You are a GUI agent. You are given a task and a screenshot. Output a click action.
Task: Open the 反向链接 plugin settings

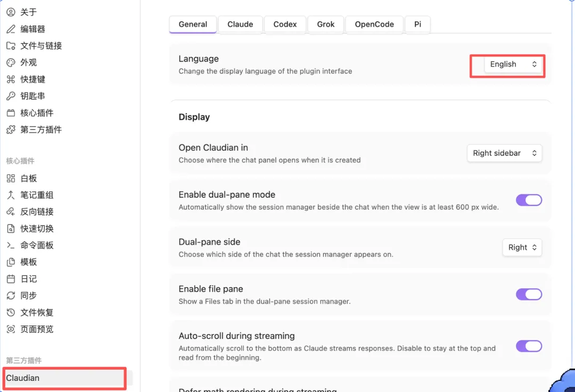[x=37, y=212]
